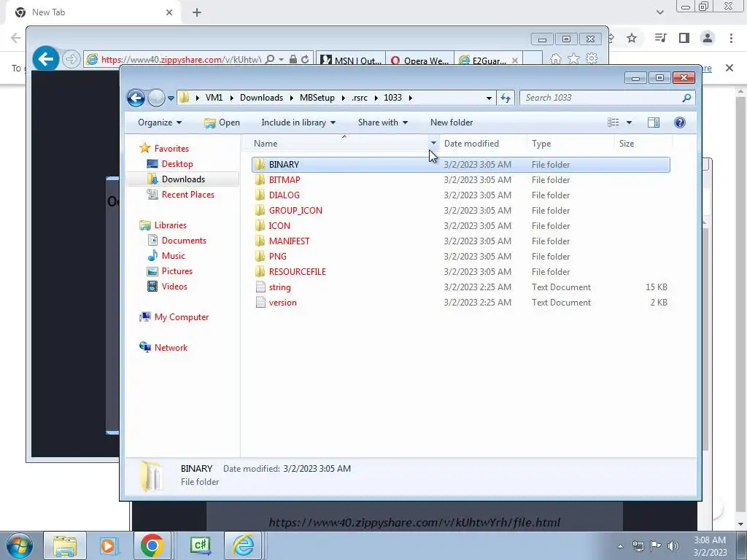The image size is (747, 560).
Task: Select Downloads in navigation pane
Action: coord(183,179)
